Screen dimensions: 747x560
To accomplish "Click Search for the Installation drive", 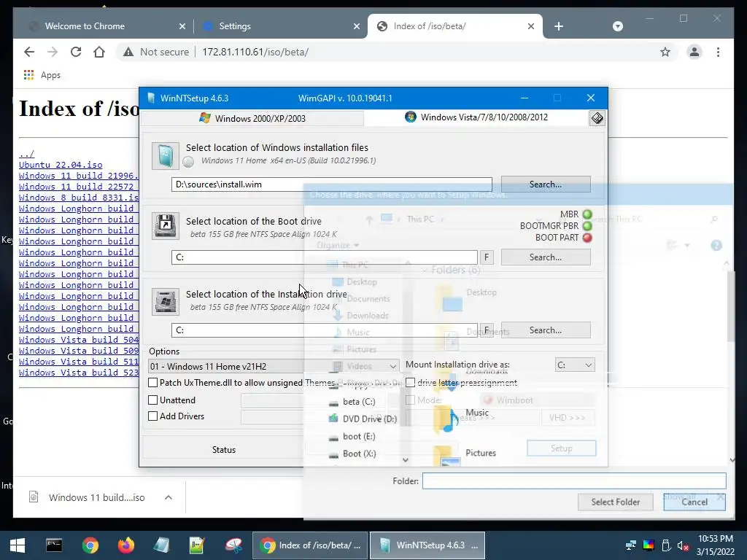I will click(x=546, y=330).
